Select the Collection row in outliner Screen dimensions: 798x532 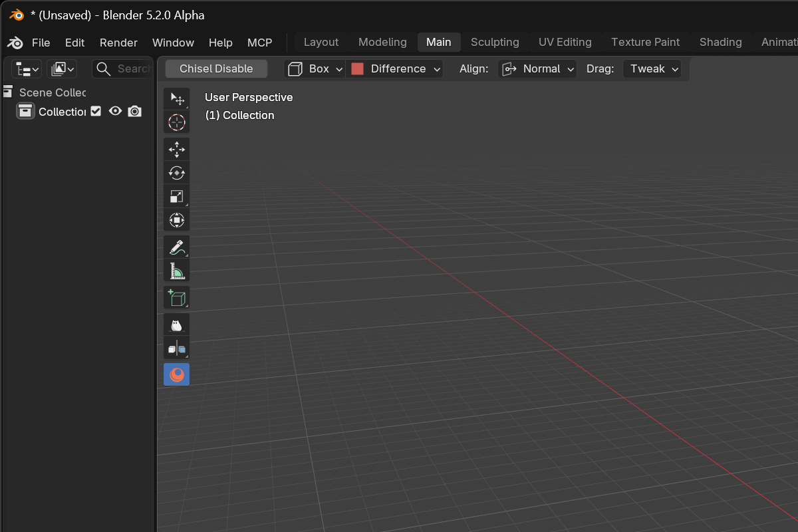click(x=77, y=111)
